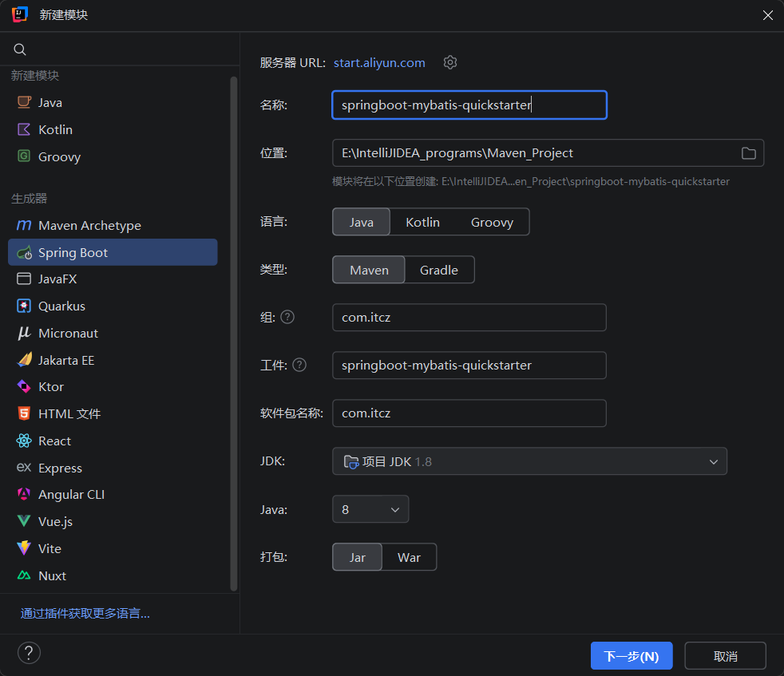The height and width of the screenshot is (676, 784).
Task: Click the Nuxt mountain icon
Action: point(24,575)
